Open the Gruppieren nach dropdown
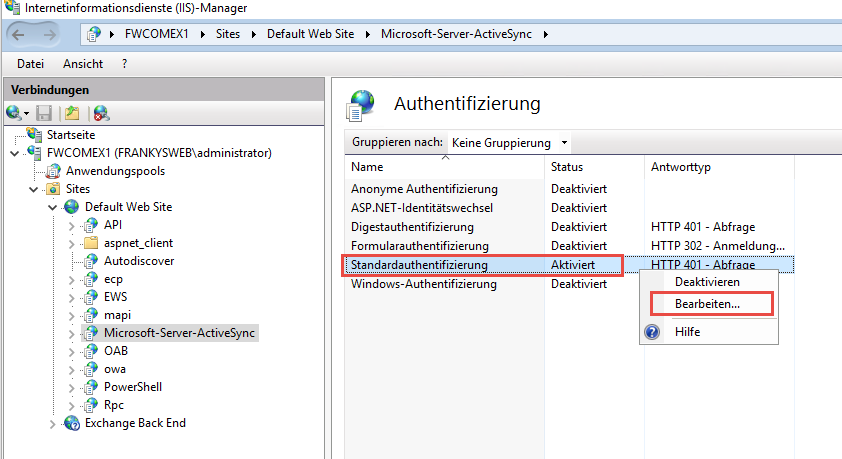This screenshot has width=842, height=459. (x=508, y=143)
